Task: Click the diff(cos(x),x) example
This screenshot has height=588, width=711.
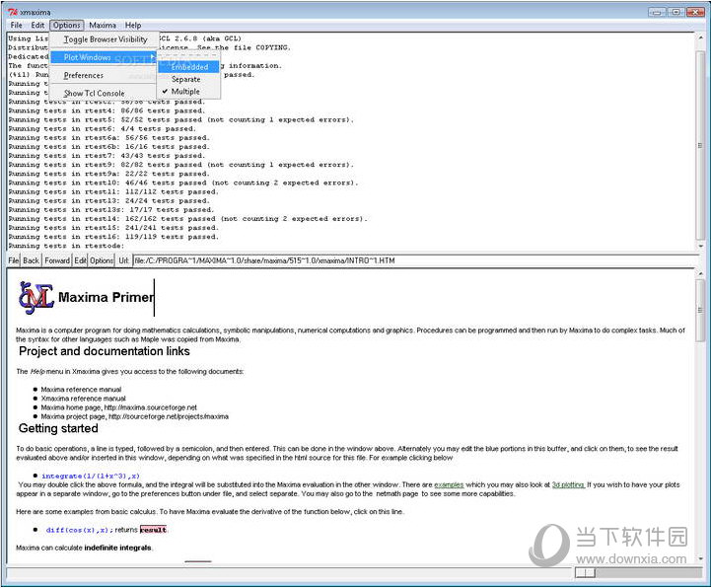Action: click(x=77, y=530)
